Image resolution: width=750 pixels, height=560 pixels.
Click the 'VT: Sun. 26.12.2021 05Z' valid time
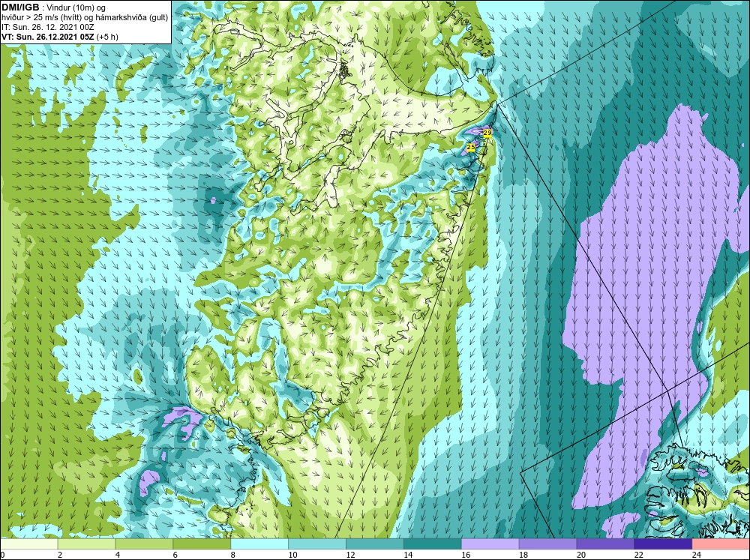(48, 36)
